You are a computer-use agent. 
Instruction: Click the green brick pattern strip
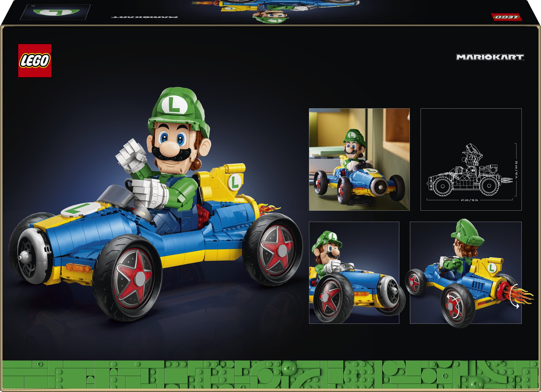coord(270,375)
